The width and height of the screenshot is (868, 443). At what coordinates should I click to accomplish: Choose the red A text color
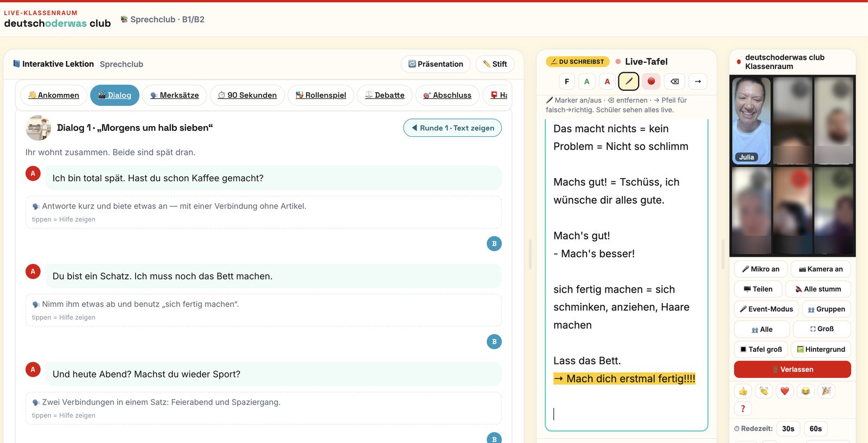click(607, 81)
